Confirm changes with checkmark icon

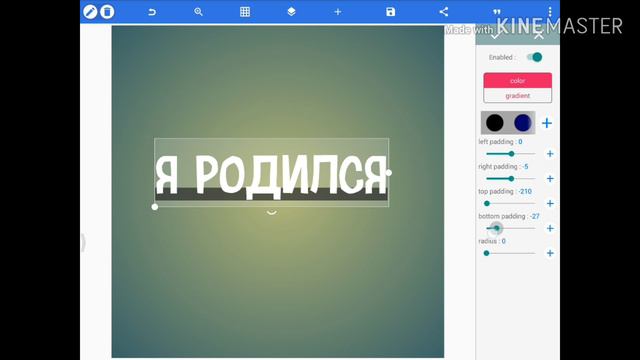click(495, 36)
